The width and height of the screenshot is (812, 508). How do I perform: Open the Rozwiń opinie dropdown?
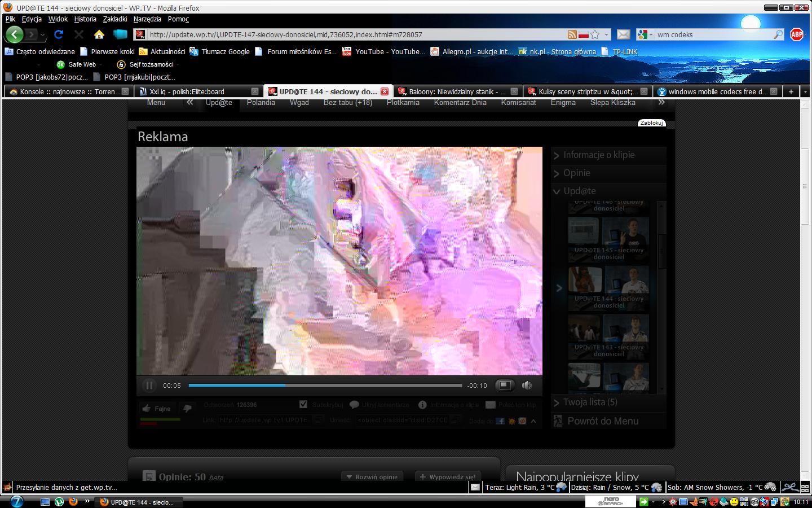372,477
